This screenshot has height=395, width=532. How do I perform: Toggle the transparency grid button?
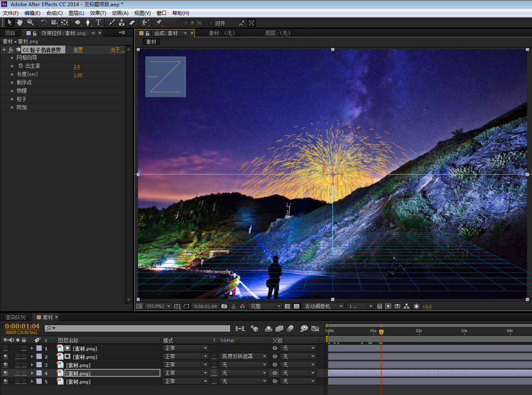pyautogui.click(x=296, y=306)
